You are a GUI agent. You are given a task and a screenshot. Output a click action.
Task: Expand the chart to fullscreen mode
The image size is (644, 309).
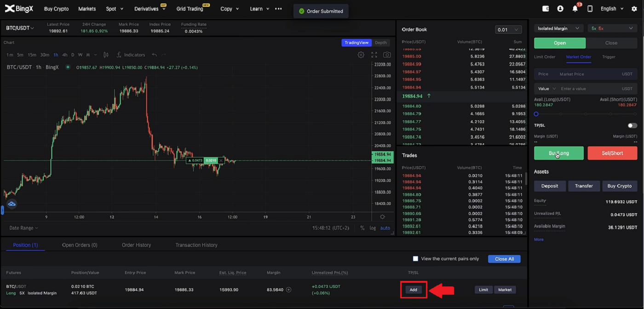(x=374, y=54)
